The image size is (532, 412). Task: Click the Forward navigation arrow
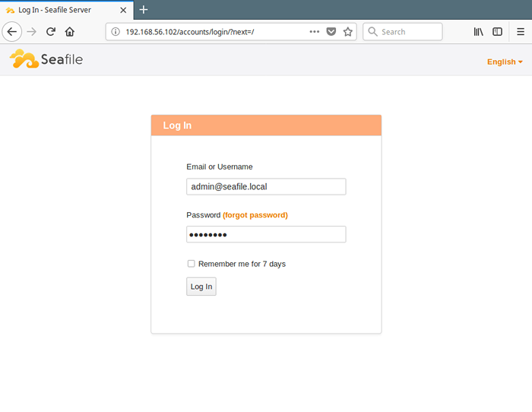[31, 32]
